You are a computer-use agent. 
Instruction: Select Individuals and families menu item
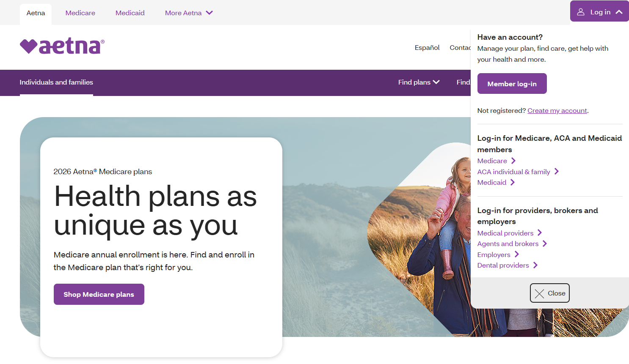pyautogui.click(x=56, y=82)
